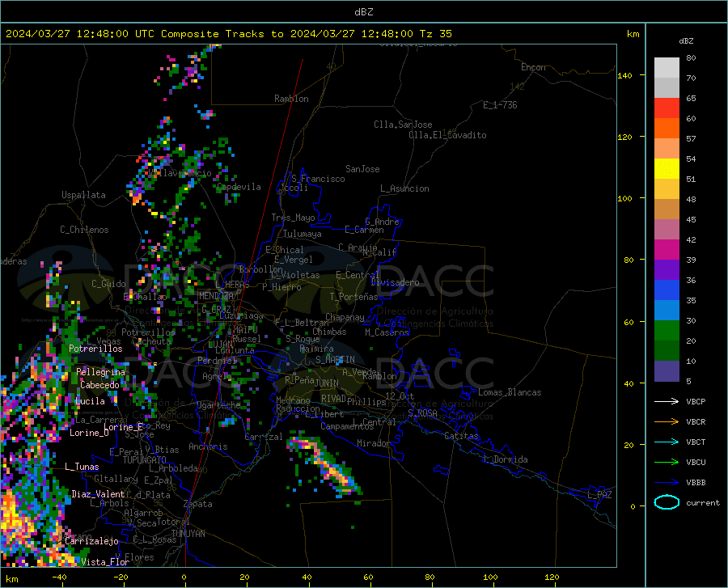Click the 'Capdevila' map label

coord(239,187)
